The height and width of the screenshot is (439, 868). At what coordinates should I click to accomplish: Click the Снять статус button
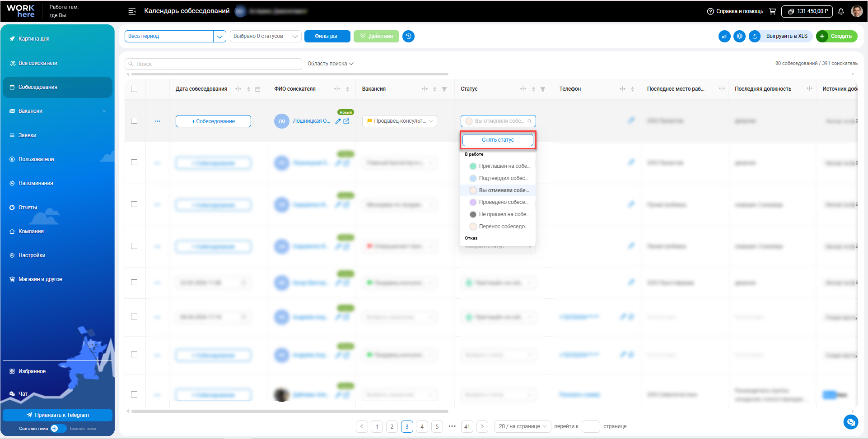498,140
